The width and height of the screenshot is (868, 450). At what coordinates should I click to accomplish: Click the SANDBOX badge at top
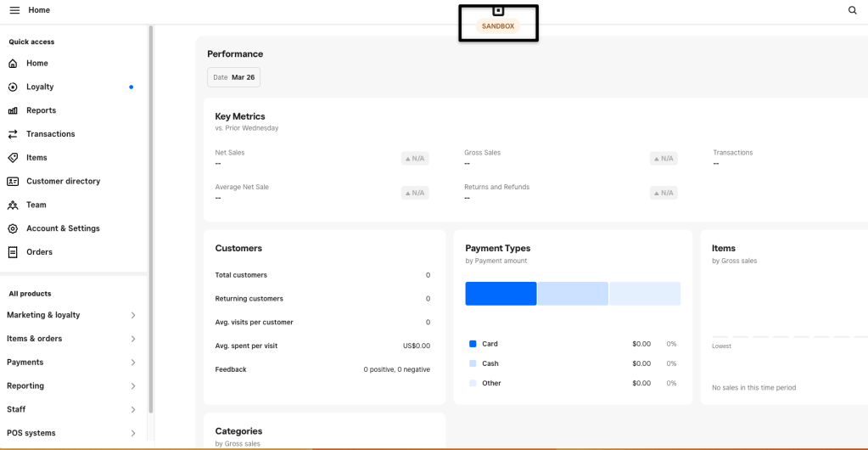click(x=498, y=26)
